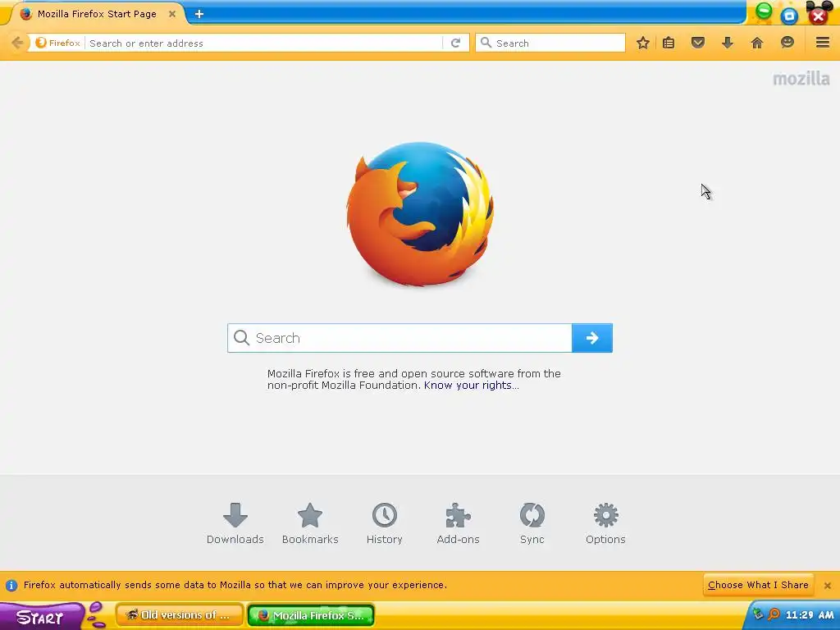Maximize the window with blue button
The image size is (840, 630).
tap(789, 16)
